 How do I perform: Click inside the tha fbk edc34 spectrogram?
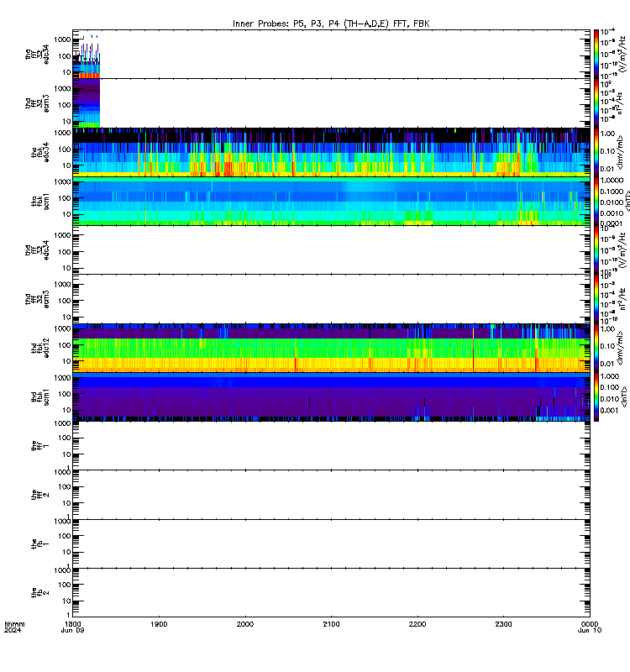coord(331,152)
